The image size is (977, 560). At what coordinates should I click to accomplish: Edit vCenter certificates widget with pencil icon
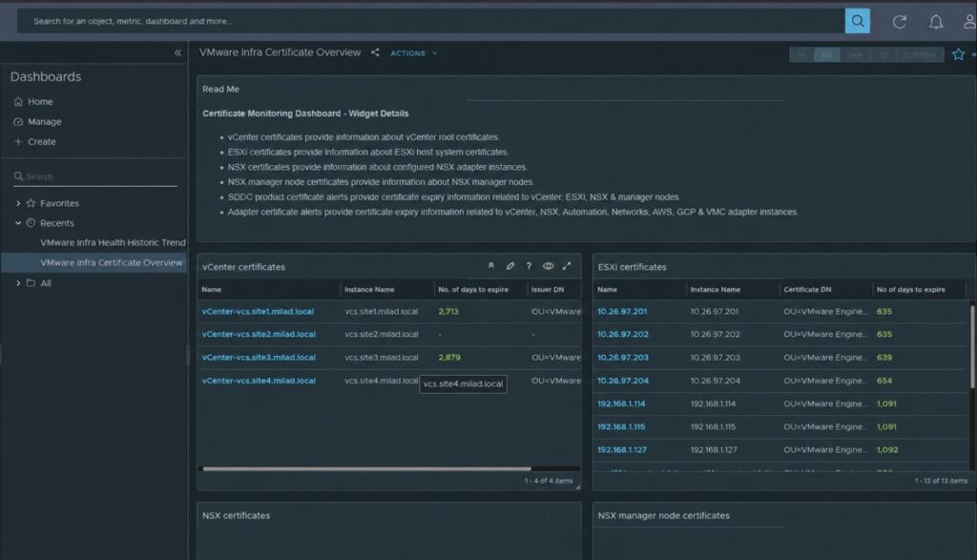(510, 266)
